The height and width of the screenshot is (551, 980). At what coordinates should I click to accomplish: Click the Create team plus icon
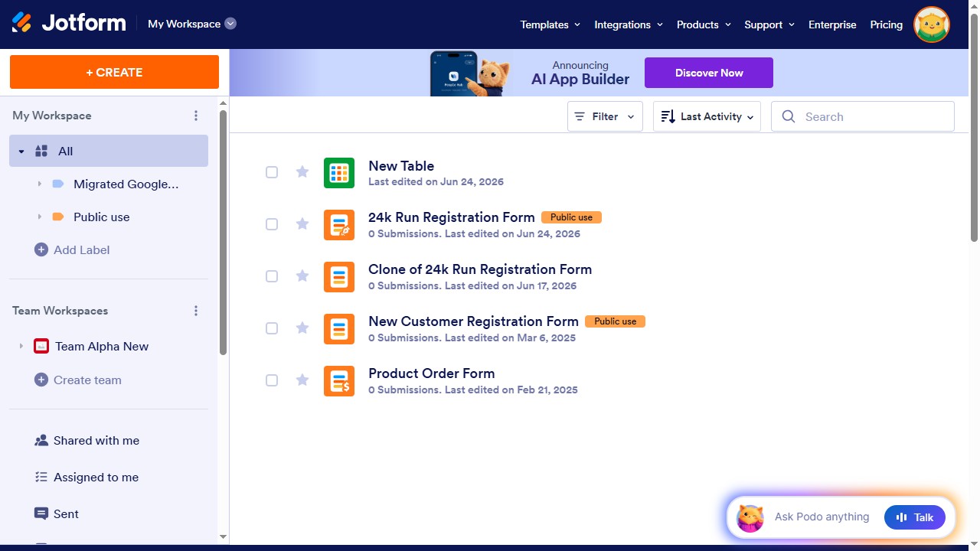(x=41, y=380)
